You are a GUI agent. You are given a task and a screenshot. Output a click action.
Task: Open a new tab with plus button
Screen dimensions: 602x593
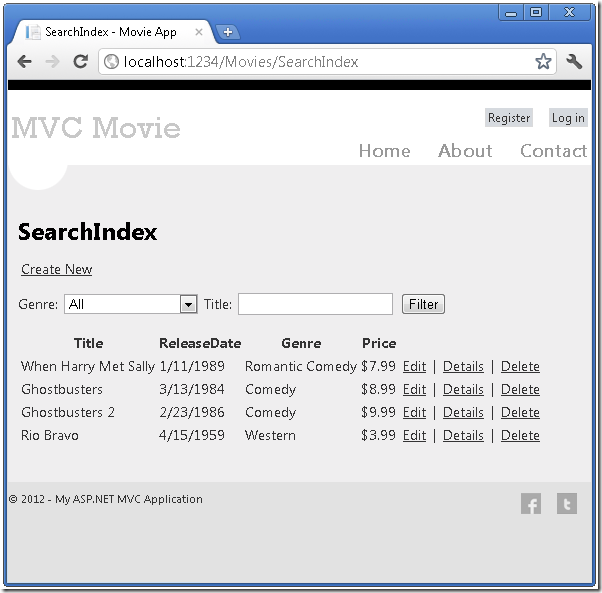pos(227,32)
